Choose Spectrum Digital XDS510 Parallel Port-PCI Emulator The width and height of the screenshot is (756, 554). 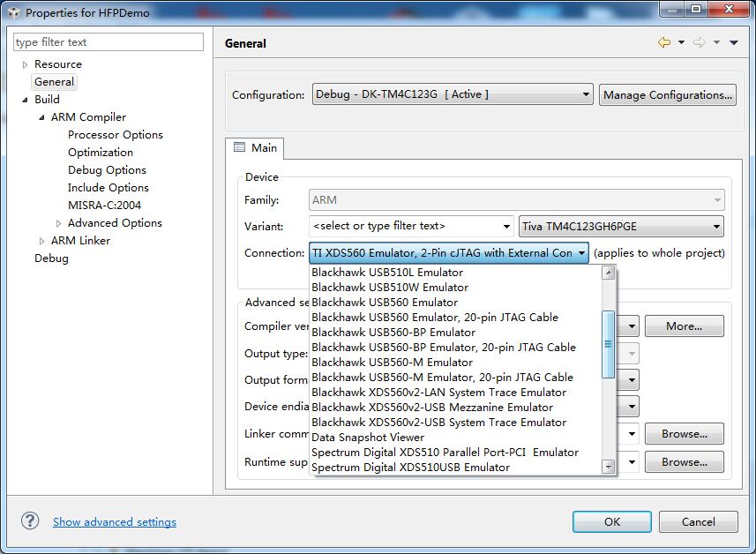coord(456,452)
